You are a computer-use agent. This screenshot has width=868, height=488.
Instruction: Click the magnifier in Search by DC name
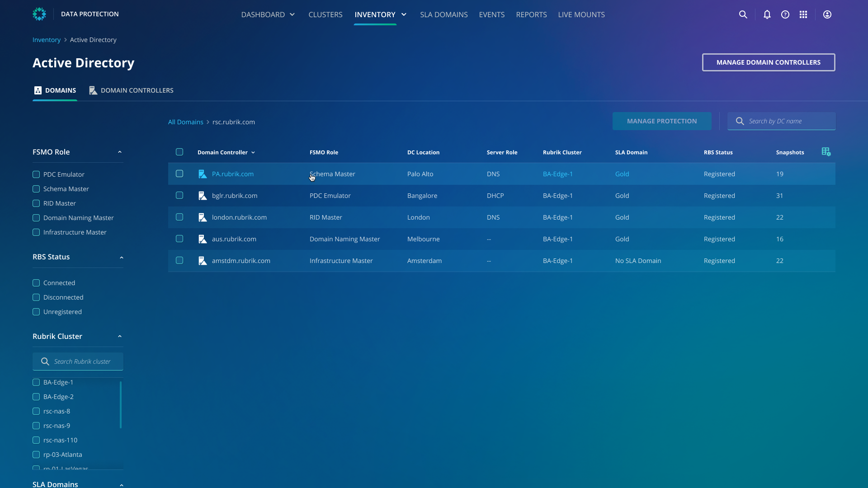click(x=740, y=121)
